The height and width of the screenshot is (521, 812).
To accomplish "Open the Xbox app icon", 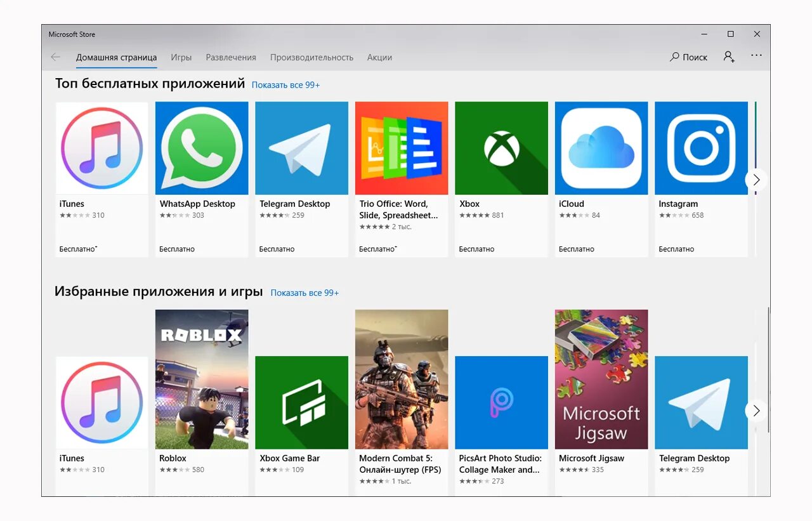I will [501, 148].
